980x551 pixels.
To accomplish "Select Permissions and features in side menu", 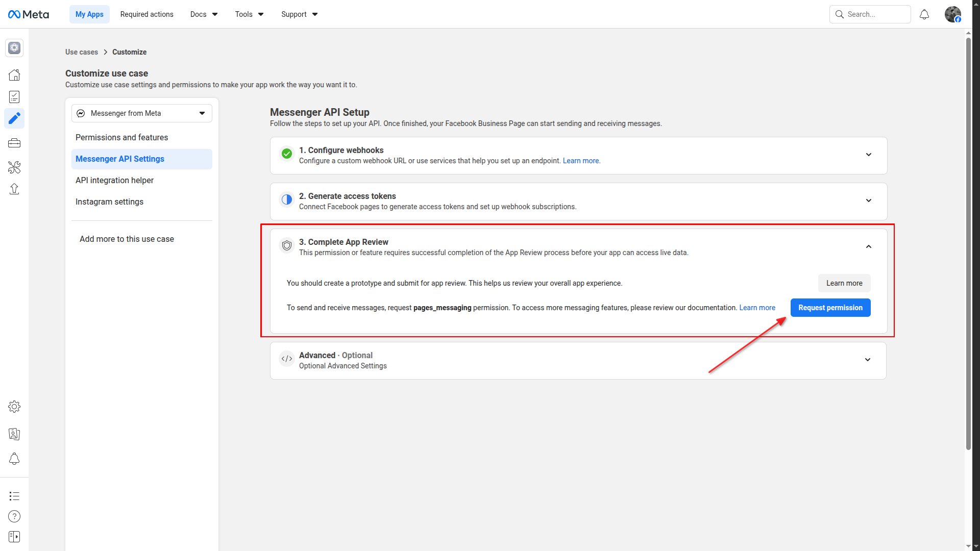I will 121,137.
